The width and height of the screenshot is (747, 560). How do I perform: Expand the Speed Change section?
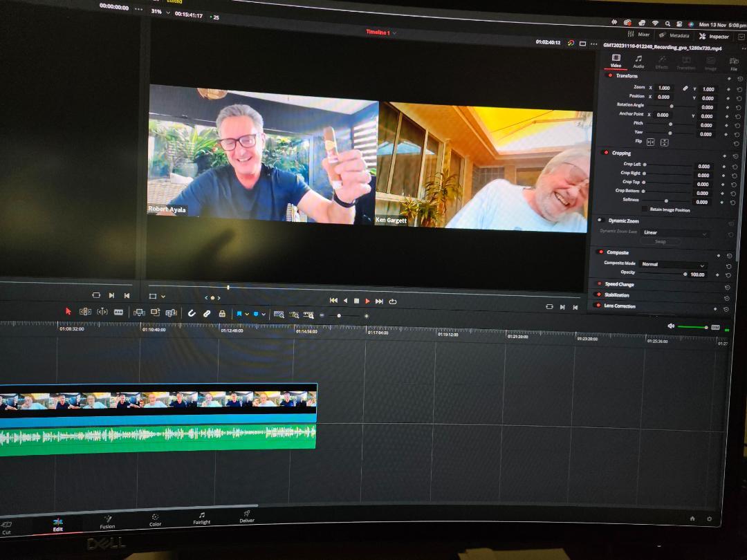pos(619,284)
